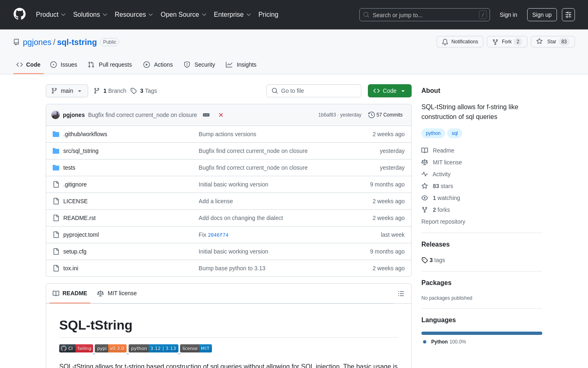The height and width of the screenshot is (368, 588).
Task: Expand commit message ellipsis button
Action: [x=206, y=115]
